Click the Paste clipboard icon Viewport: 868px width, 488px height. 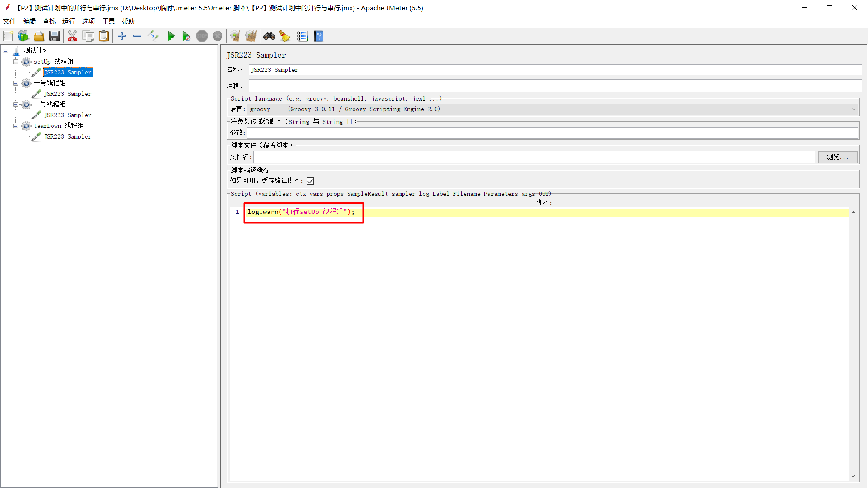pyautogui.click(x=104, y=36)
